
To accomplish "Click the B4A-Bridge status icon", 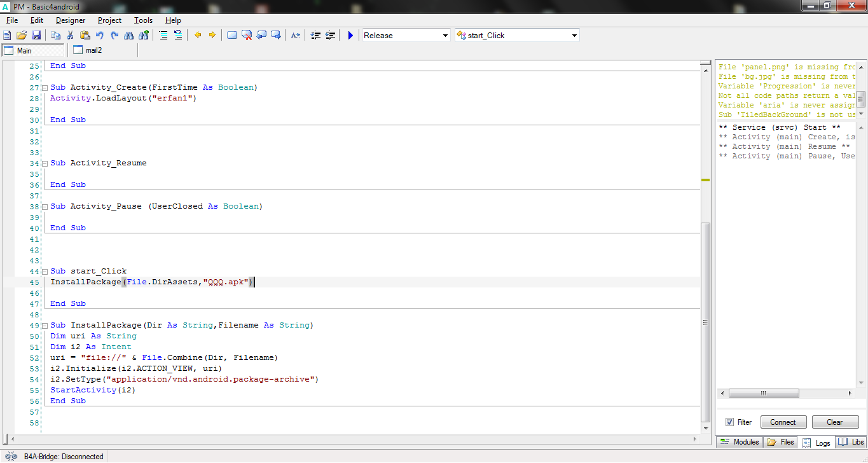I will pos(11,456).
